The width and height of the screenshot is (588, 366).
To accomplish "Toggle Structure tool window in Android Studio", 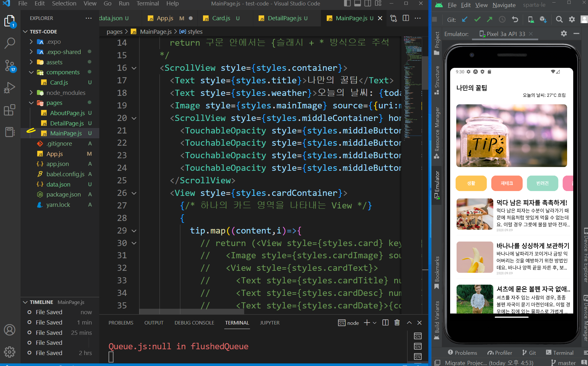I will (x=437, y=80).
